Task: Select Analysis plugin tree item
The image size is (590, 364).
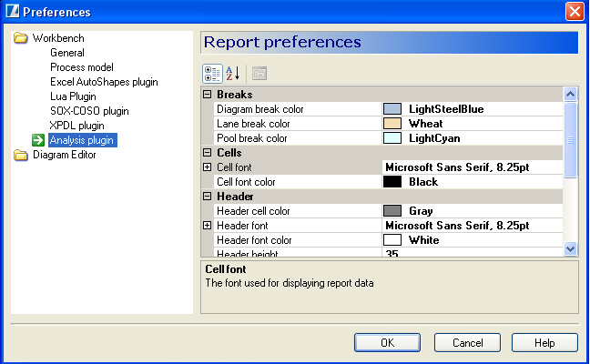Action: point(83,140)
